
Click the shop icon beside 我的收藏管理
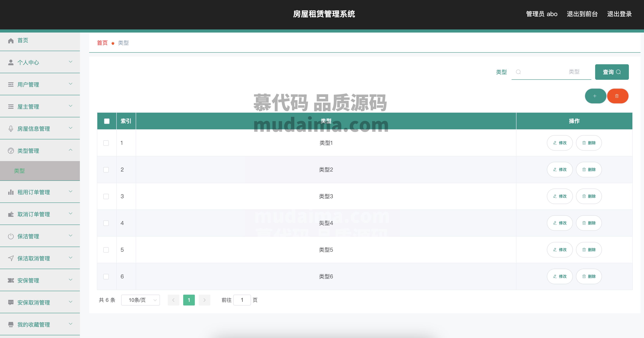11,324
